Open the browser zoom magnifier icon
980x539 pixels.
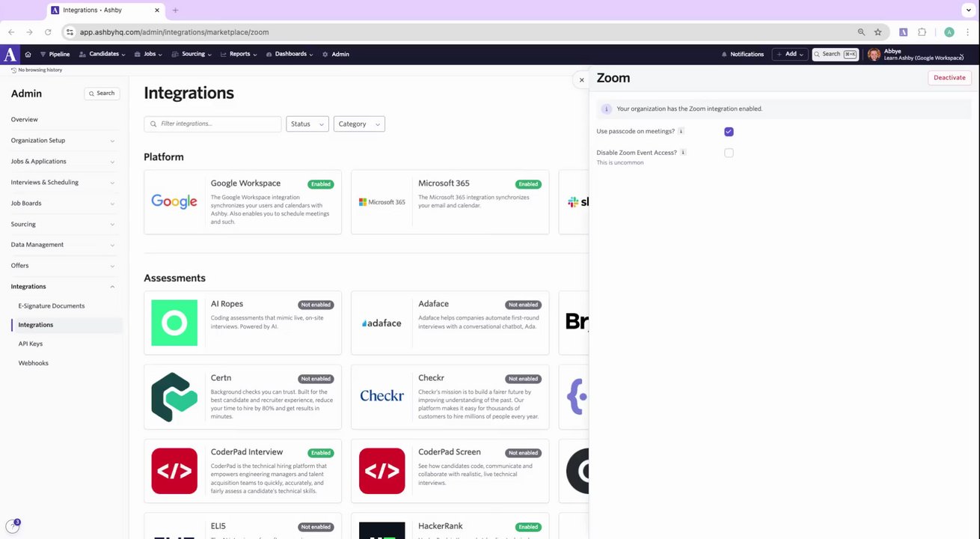point(861,32)
